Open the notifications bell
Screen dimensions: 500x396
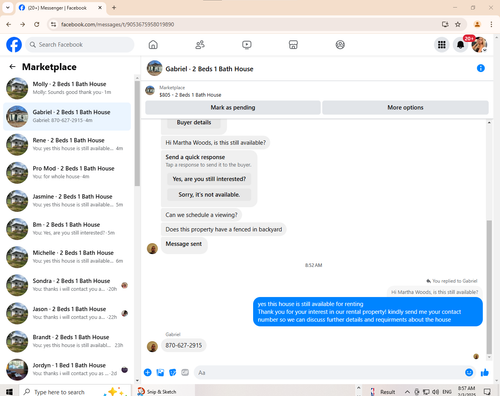tap(460, 45)
